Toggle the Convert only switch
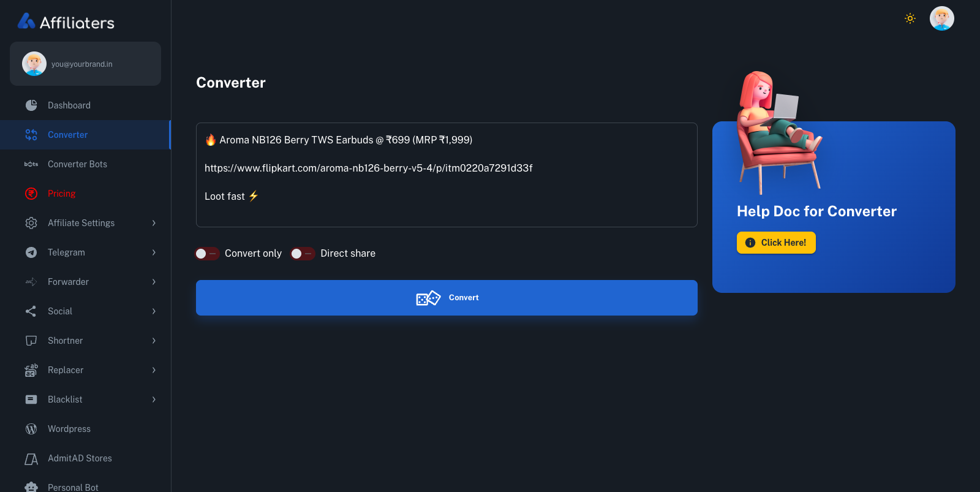 [207, 254]
